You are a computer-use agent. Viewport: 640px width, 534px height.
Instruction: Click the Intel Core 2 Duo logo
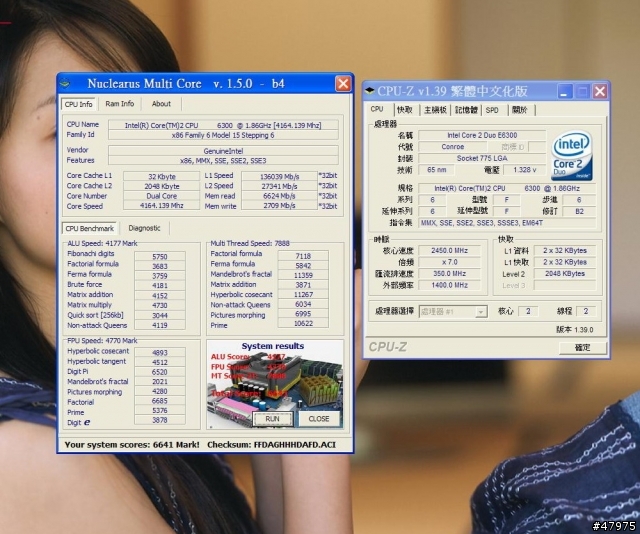coord(572,156)
